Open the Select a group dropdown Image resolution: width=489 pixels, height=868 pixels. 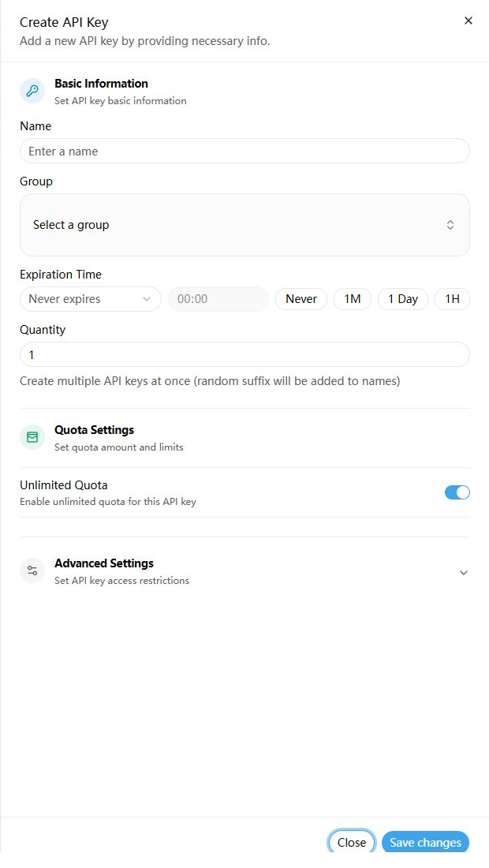tap(244, 225)
